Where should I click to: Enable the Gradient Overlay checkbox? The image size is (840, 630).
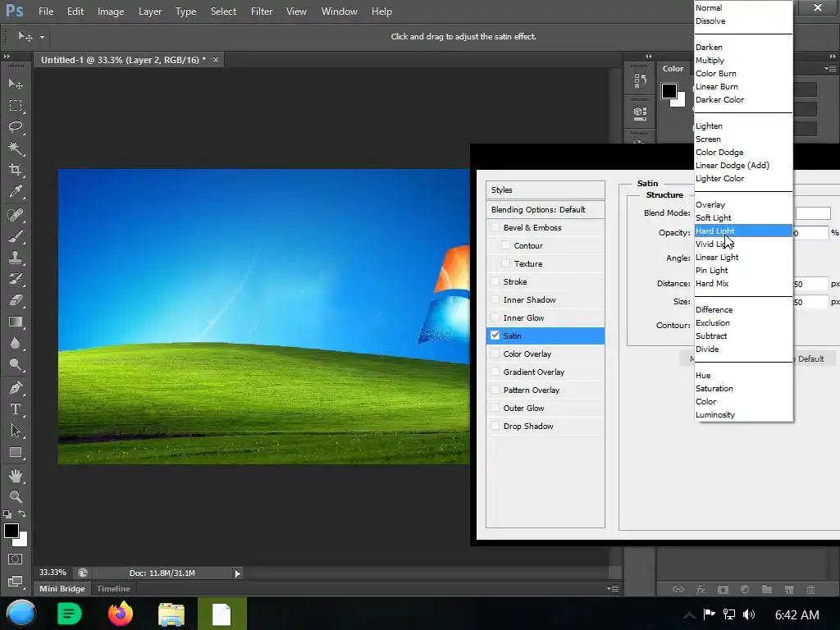[x=495, y=372]
